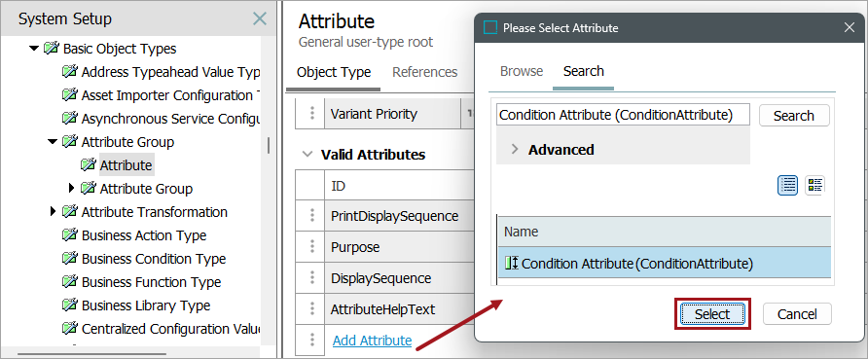Image resolution: width=868 pixels, height=359 pixels.
Task: Click the handle icon beside the DisplaySequence row
Action: click(x=312, y=277)
